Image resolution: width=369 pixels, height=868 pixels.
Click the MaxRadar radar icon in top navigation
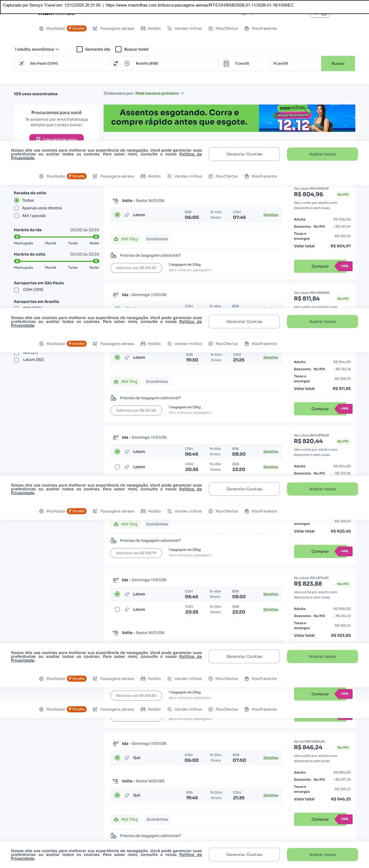click(41, 29)
